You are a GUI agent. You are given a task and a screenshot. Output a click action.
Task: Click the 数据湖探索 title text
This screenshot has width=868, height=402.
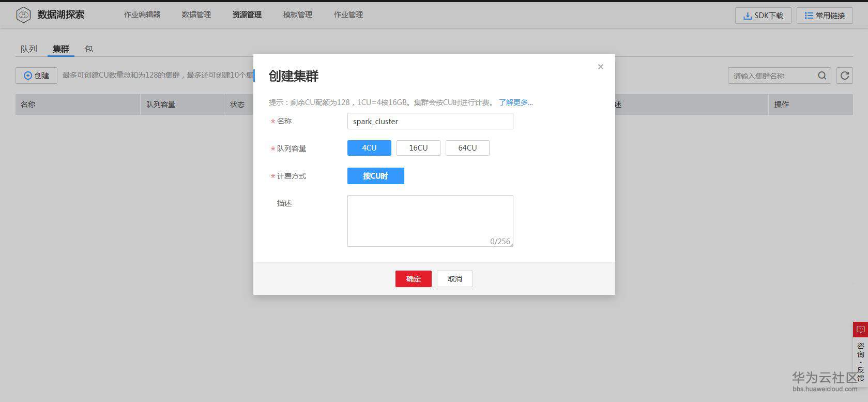point(61,14)
